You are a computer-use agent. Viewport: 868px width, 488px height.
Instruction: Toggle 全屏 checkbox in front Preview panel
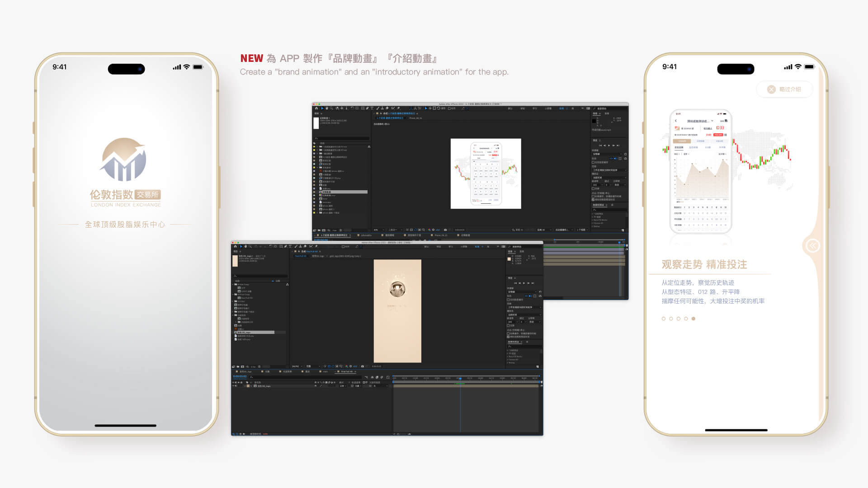(508, 325)
